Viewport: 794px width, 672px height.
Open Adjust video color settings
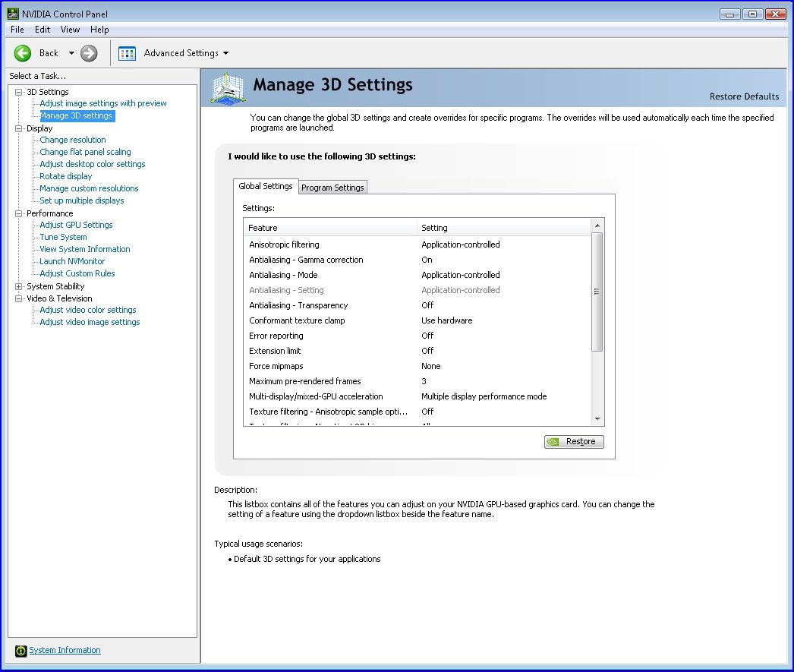pyautogui.click(x=88, y=310)
